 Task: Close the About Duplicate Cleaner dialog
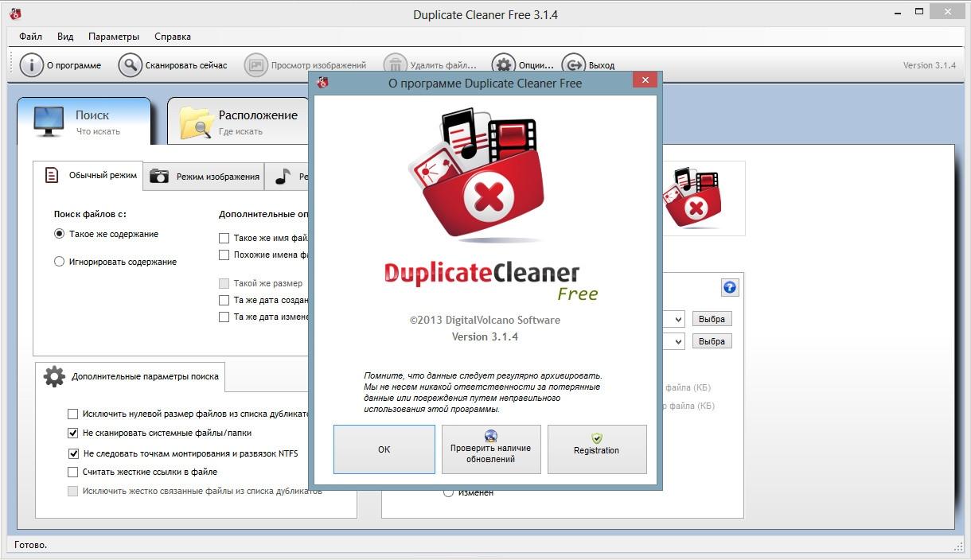coord(645,80)
